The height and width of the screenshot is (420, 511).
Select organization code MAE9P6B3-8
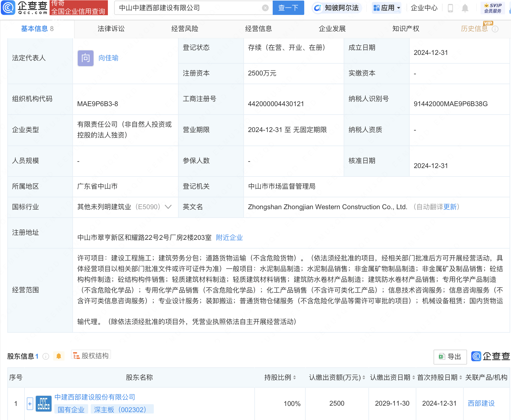97,104
